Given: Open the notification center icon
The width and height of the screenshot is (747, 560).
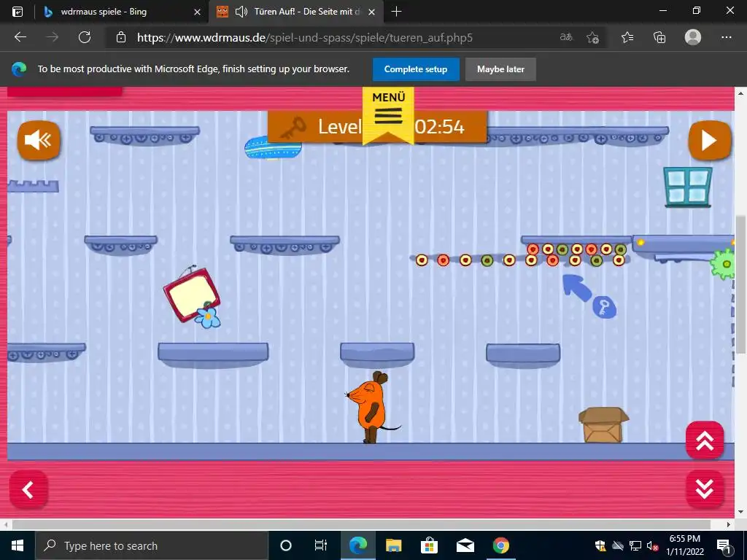Looking at the screenshot, I should tap(724, 545).
